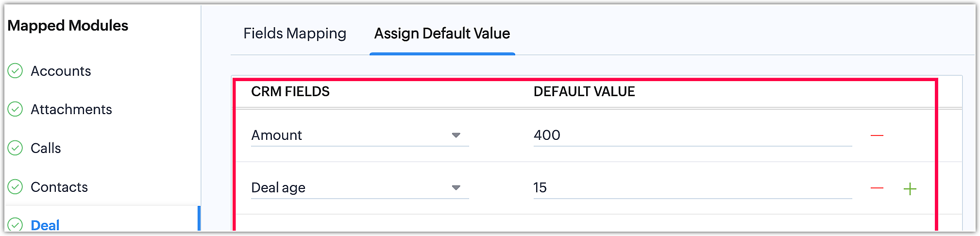Select the Assign Default Value tab
The width and height of the screenshot is (980, 236).
(442, 34)
